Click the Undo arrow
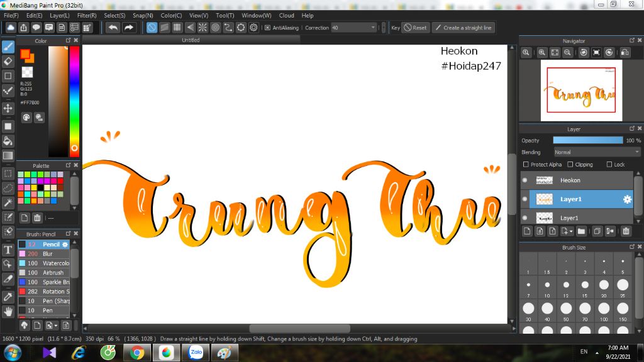Image resolution: width=644 pixels, height=362 pixels. tap(113, 28)
